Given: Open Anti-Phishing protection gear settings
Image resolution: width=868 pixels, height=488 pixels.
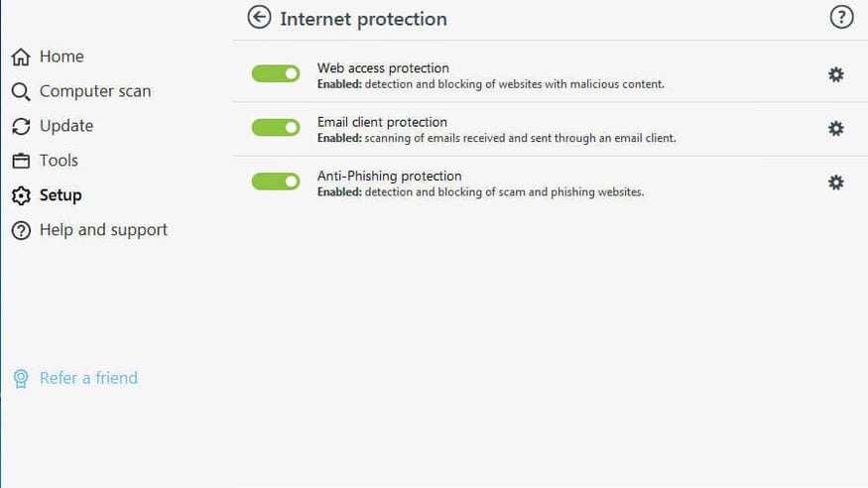Looking at the screenshot, I should click(x=836, y=182).
